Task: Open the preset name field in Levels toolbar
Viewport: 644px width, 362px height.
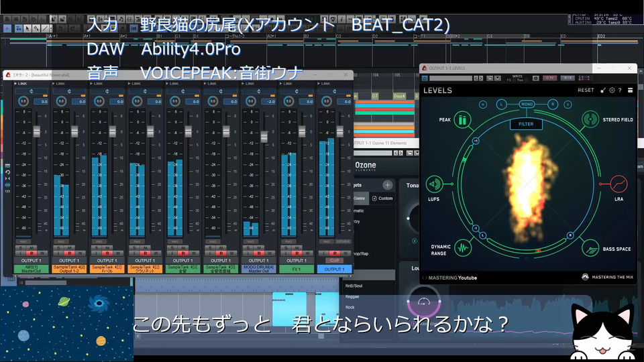Action: tap(451, 78)
